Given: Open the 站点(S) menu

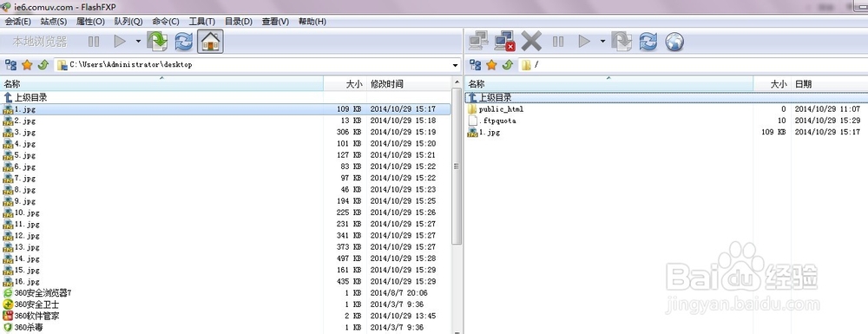Looking at the screenshot, I should click(54, 22).
